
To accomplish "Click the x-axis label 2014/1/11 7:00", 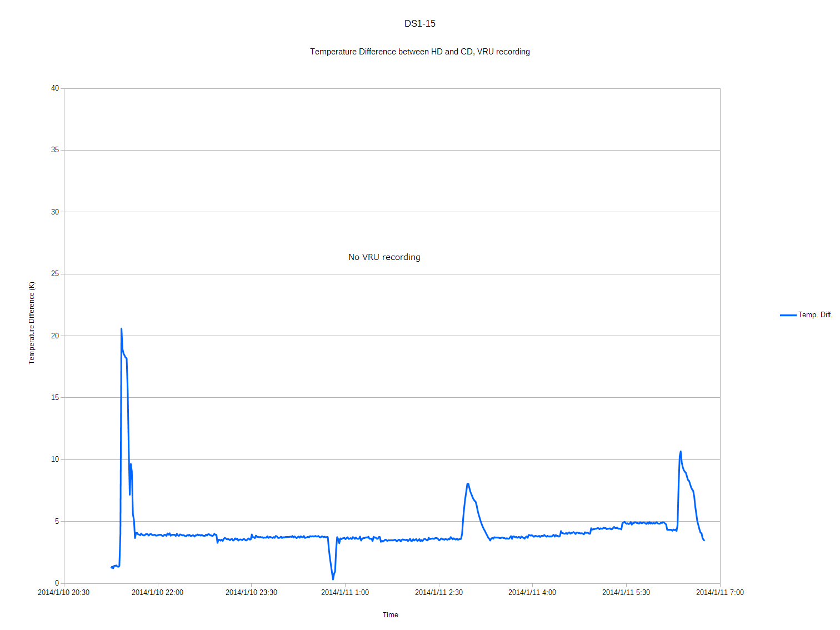I will pos(719,592).
